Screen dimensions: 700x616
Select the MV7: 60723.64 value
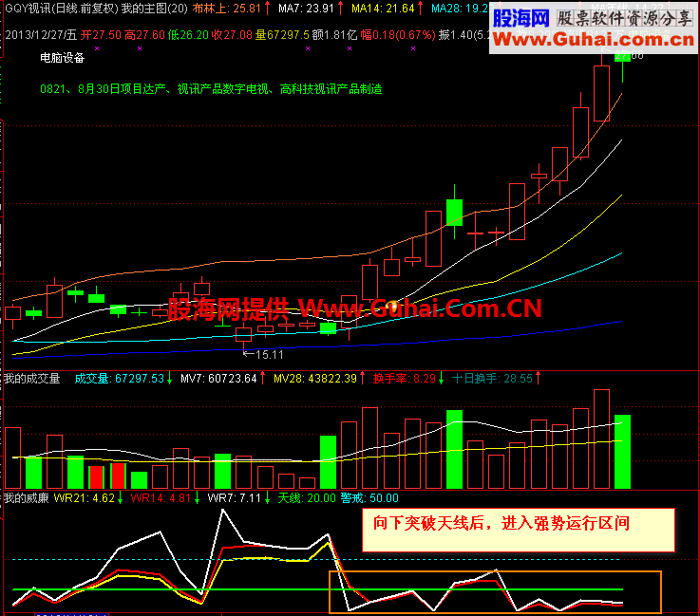218,379
